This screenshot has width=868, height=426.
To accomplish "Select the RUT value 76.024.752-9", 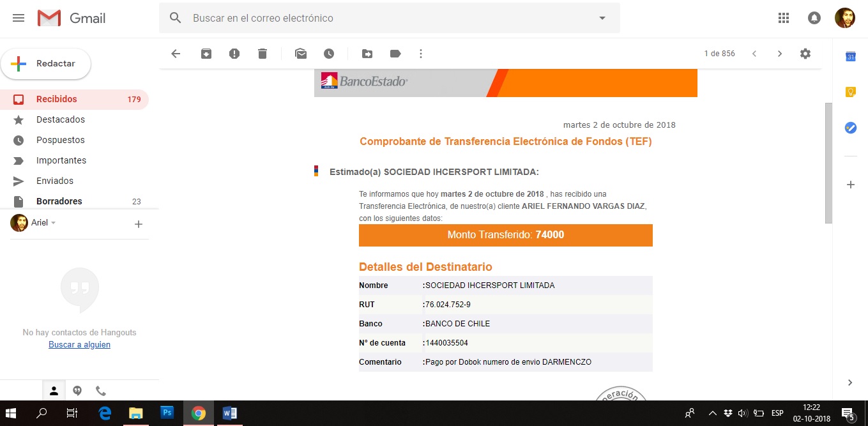I will (448, 305).
